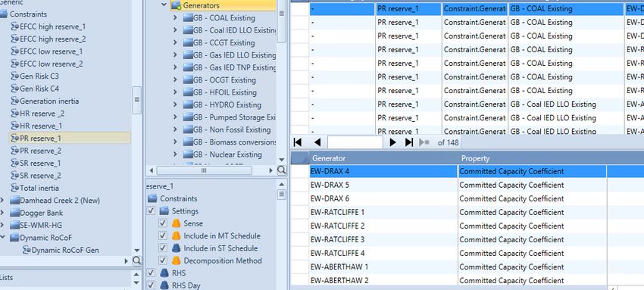Click the Dynamic RoCoF Gen constraint icon

tap(27, 250)
